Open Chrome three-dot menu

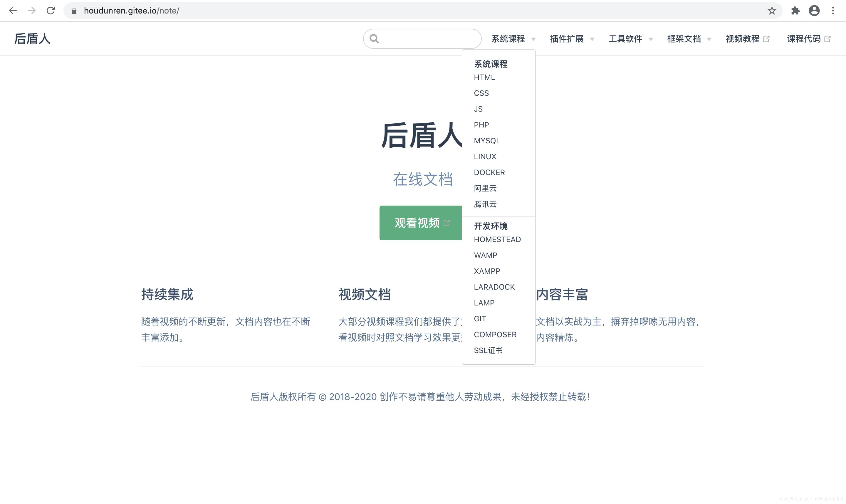click(x=833, y=11)
